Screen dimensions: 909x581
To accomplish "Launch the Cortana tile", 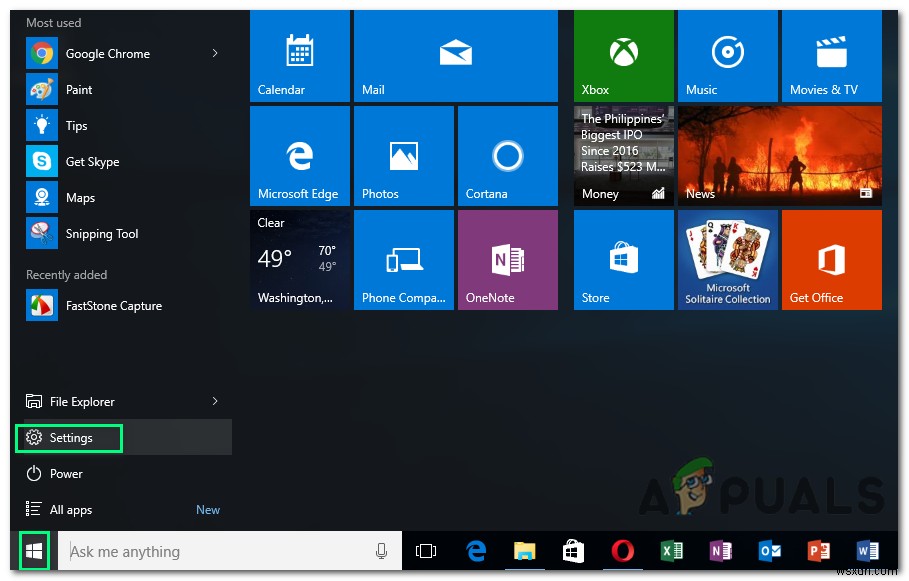I will click(507, 156).
